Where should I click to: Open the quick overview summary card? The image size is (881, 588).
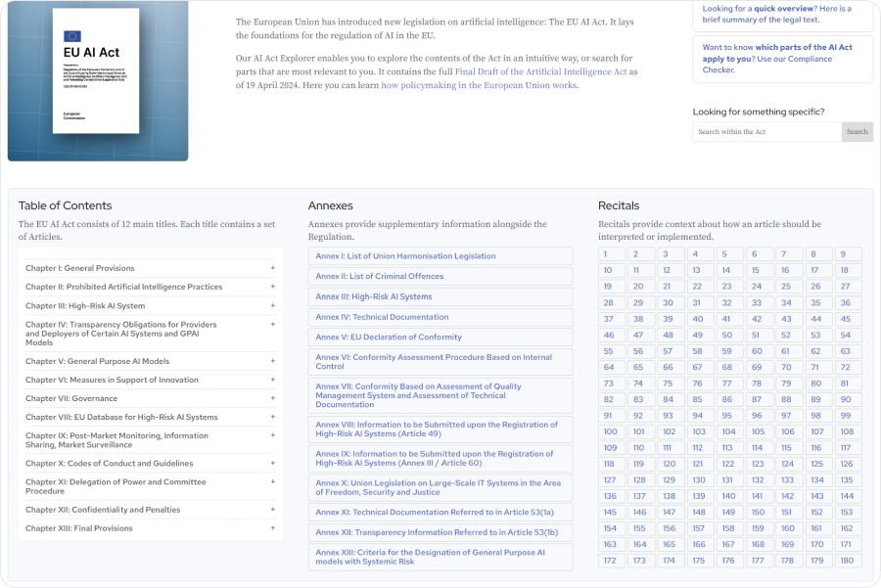(x=783, y=15)
